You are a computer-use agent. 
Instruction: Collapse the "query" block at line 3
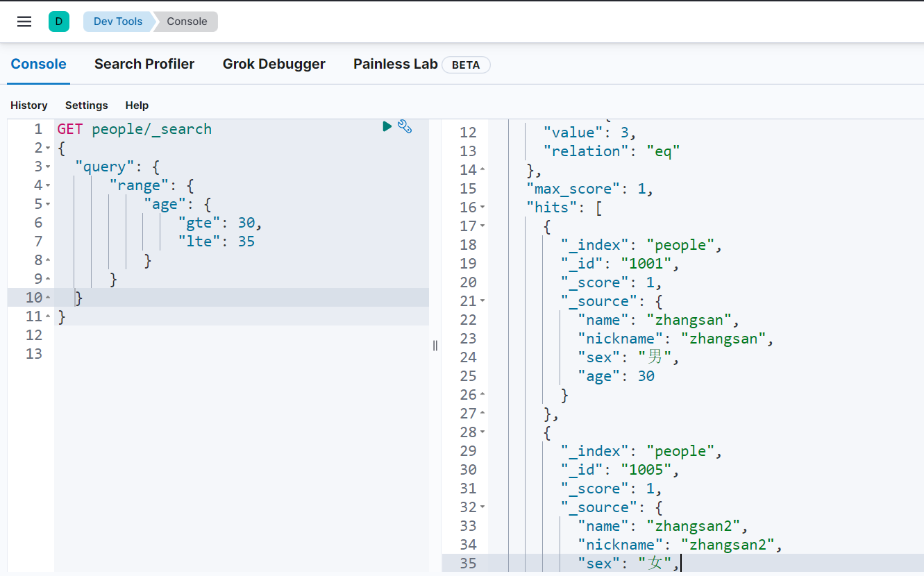47,167
